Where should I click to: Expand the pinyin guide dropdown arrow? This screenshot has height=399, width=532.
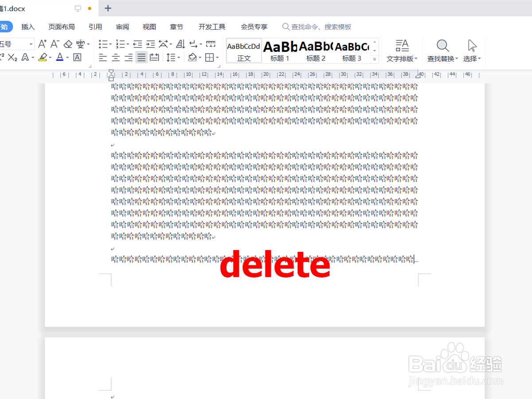coord(88,44)
